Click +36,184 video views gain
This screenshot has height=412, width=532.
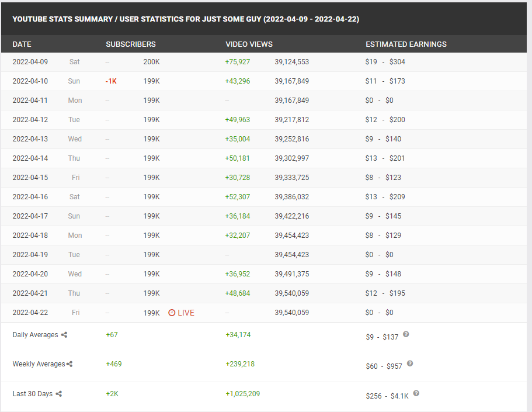pos(238,216)
